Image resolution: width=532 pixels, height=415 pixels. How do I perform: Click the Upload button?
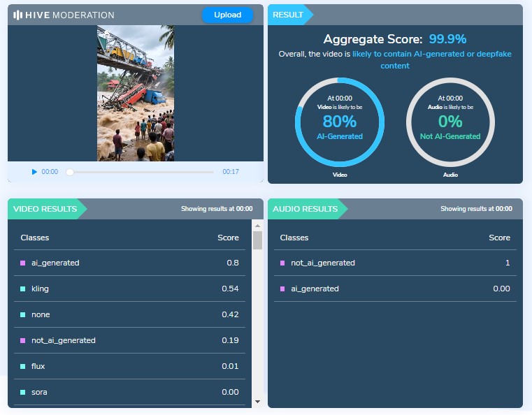(x=227, y=15)
